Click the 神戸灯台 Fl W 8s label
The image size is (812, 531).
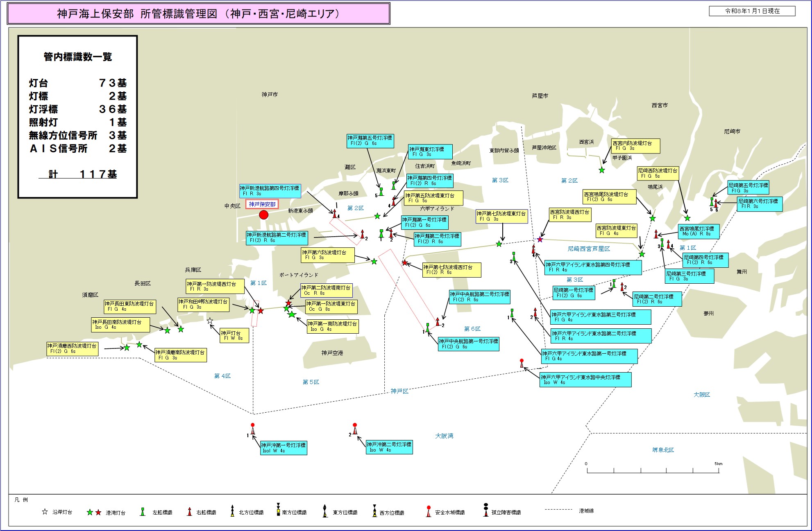click(x=234, y=335)
